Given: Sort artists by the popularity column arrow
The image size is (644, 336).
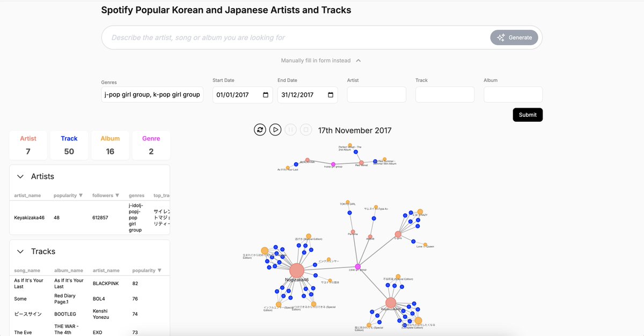Looking at the screenshot, I should (80, 196).
